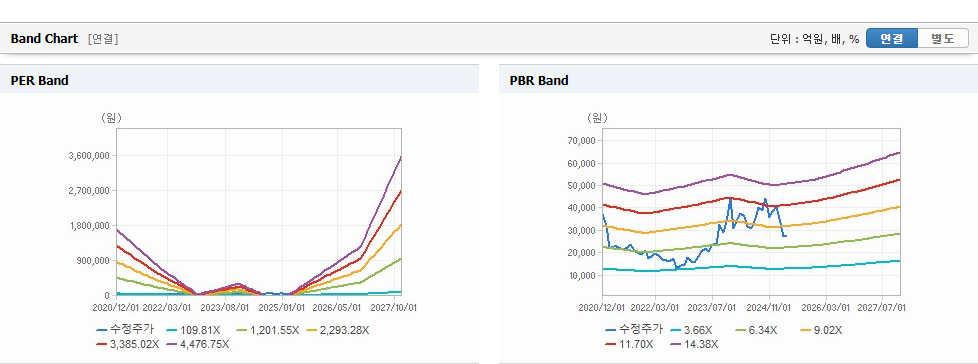Viewport: 978px width, 364px height.
Task: Toggle 14.38X purple legend entry
Action: [x=693, y=343]
